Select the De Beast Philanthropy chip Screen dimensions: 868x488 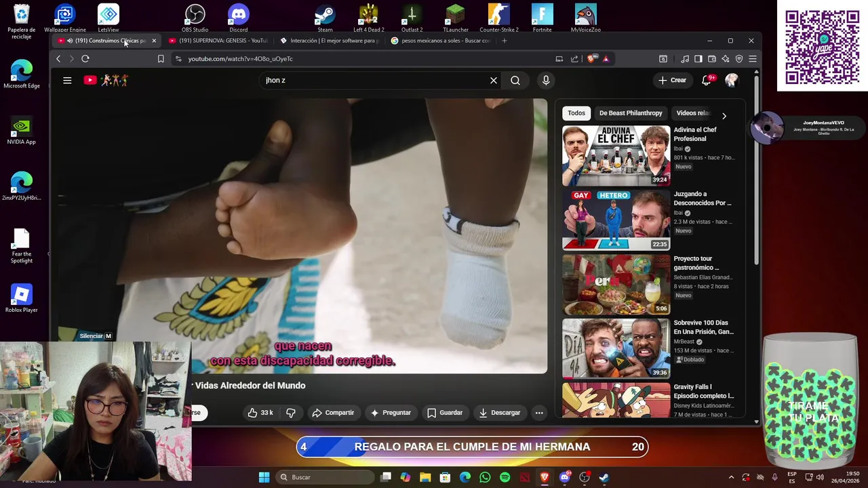pyautogui.click(x=631, y=113)
